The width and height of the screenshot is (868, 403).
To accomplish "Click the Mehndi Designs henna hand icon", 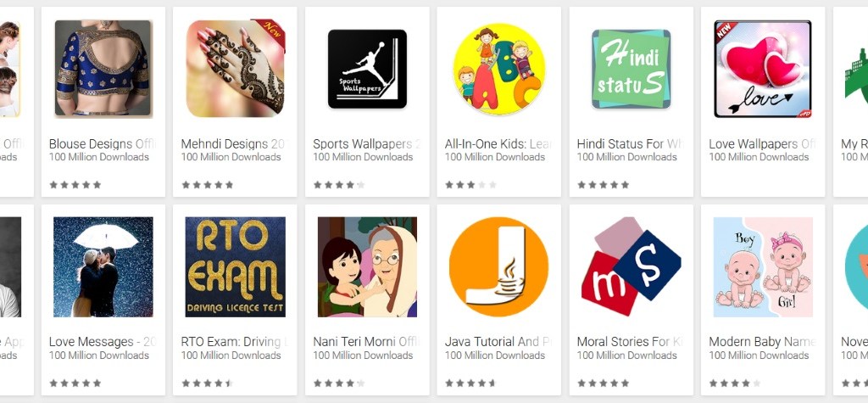I will pos(236,68).
